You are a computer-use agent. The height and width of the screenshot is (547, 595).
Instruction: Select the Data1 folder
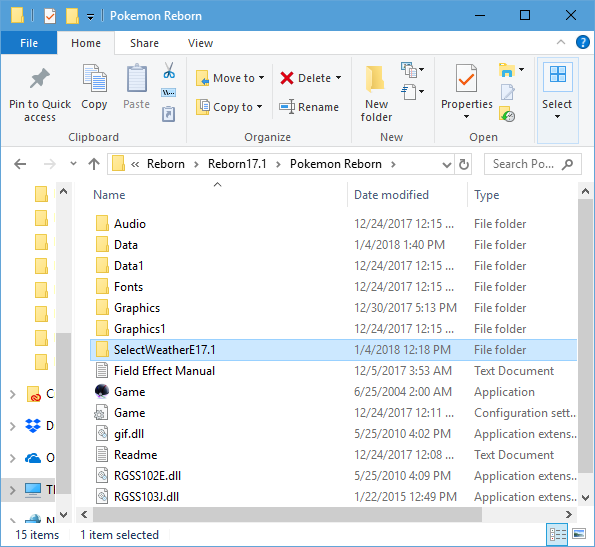tap(334, 266)
